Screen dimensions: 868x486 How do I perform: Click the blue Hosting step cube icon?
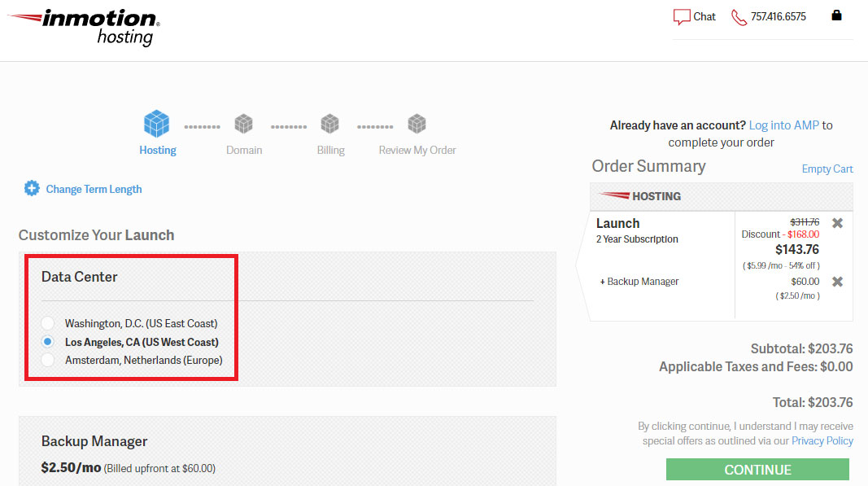point(157,124)
